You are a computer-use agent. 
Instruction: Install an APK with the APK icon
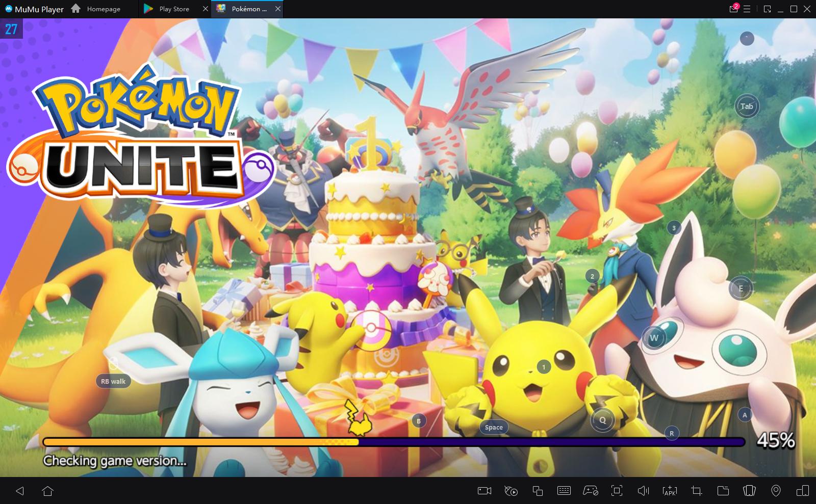tap(670, 491)
